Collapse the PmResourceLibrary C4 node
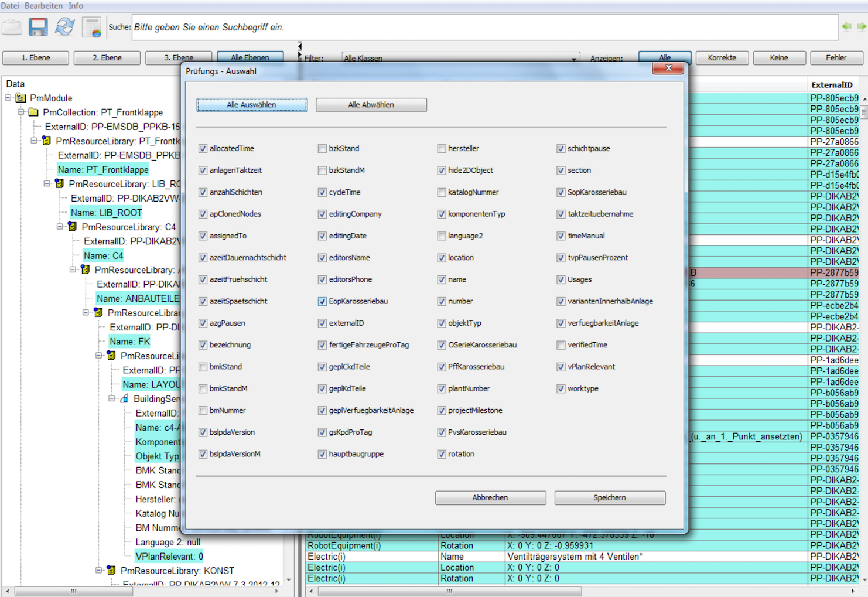The height and width of the screenshot is (597, 868). point(60,227)
